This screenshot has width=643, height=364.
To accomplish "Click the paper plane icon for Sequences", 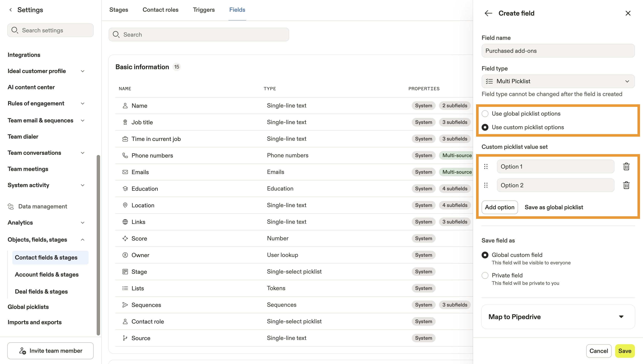I will pyautogui.click(x=125, y=305).
